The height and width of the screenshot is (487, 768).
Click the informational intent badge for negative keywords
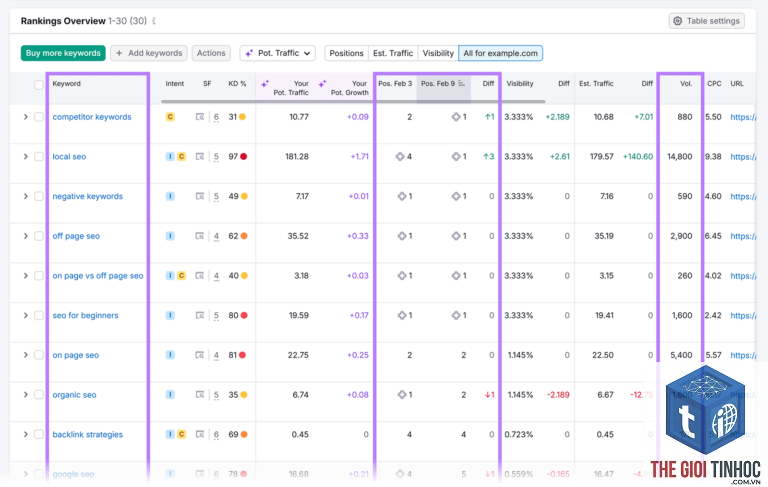click(170, 196)
